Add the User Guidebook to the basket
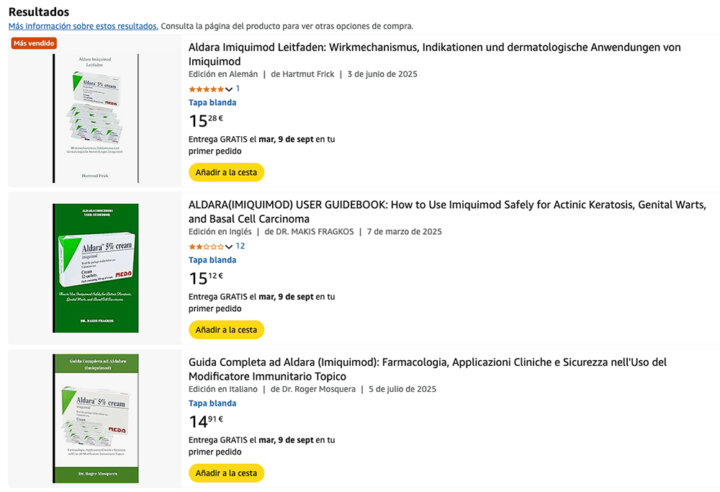 (226, 329)
